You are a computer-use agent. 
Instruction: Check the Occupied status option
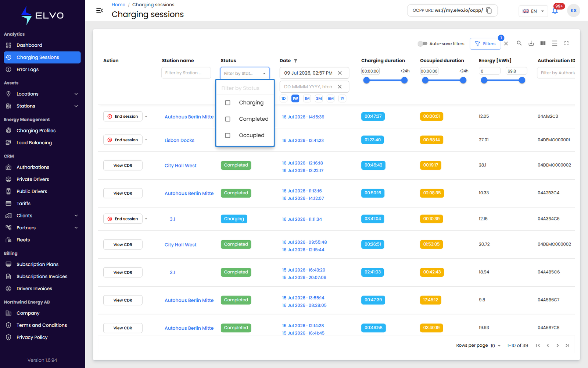(x=227, y=135)
